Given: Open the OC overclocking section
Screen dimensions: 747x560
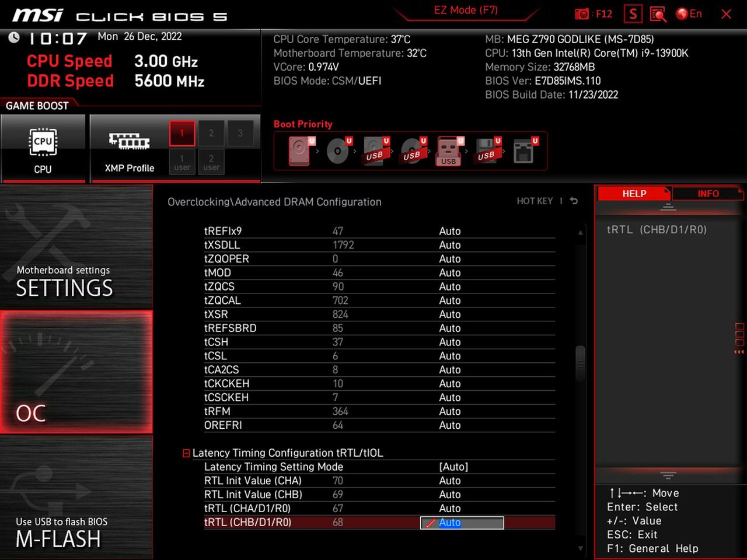Looking at the screenshot, I should point(76,372).
